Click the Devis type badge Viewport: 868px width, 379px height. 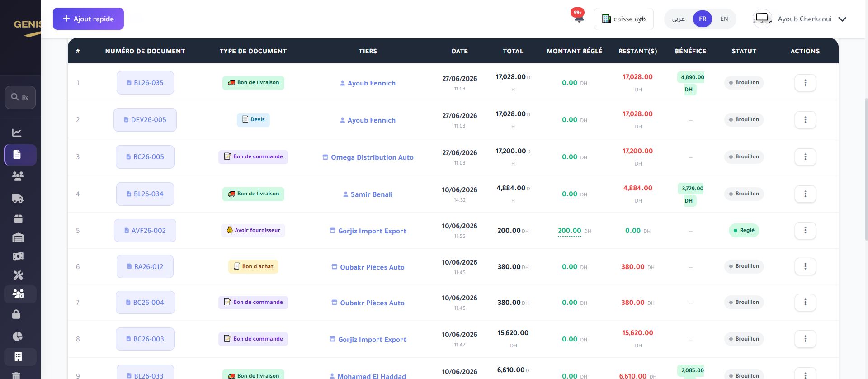click(x=253, y=119)
